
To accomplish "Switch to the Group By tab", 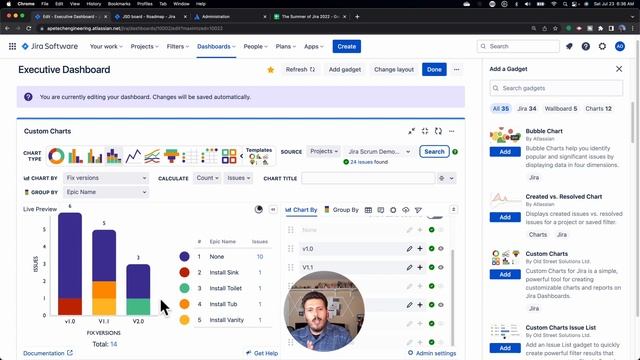I will pos(341,210).
